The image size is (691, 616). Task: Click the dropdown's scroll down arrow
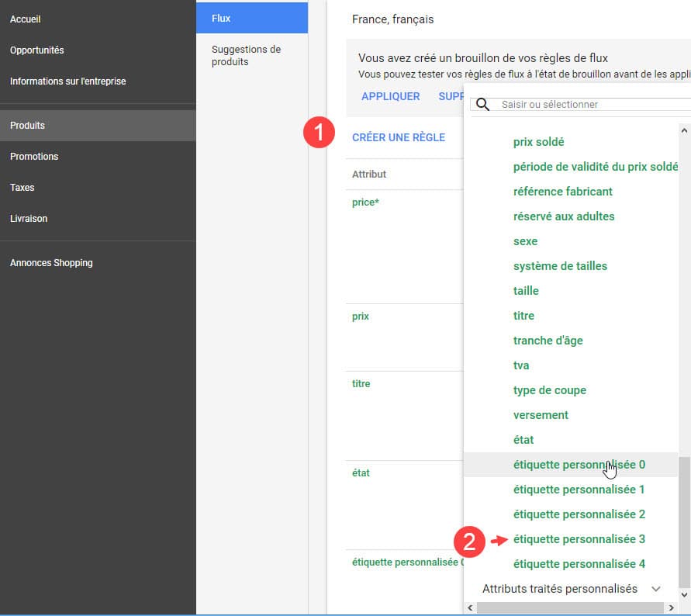pyautogui.click(x=684, y=594)
